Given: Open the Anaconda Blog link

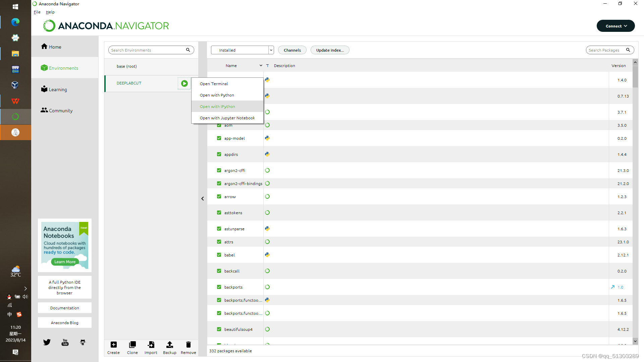Looking at the screenshot, I should point(65,323).
